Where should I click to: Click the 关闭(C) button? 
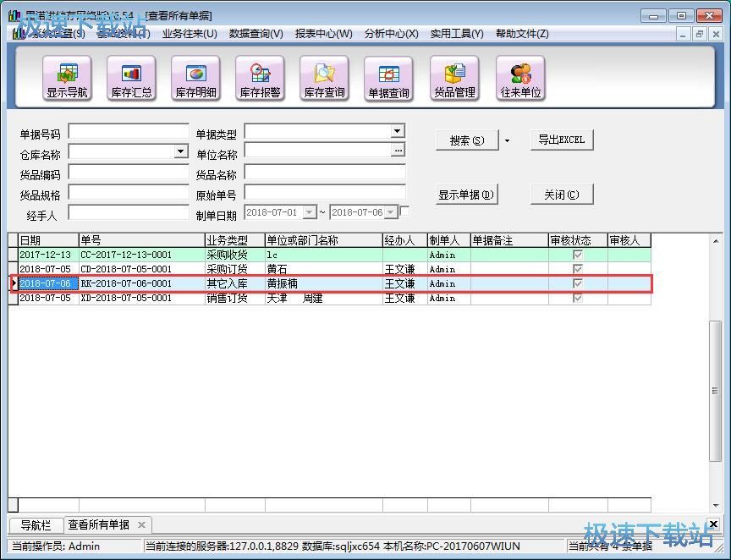(x=562, y=195)
